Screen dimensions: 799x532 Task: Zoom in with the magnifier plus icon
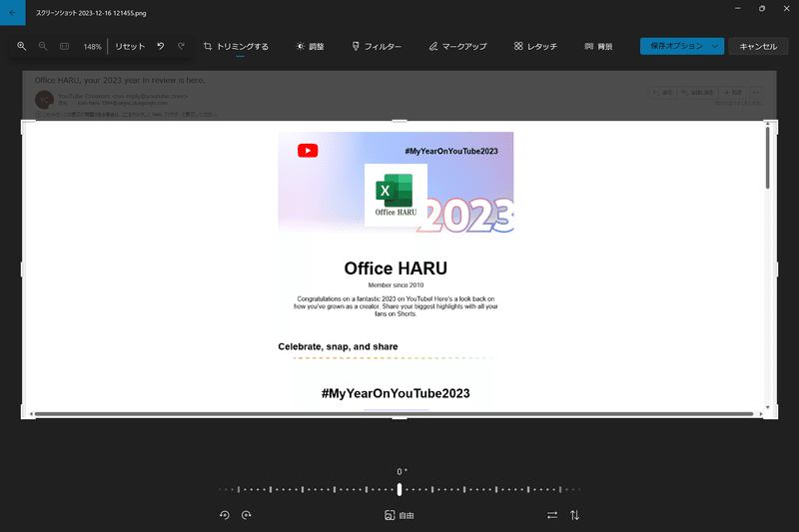(x=21, y=46)
